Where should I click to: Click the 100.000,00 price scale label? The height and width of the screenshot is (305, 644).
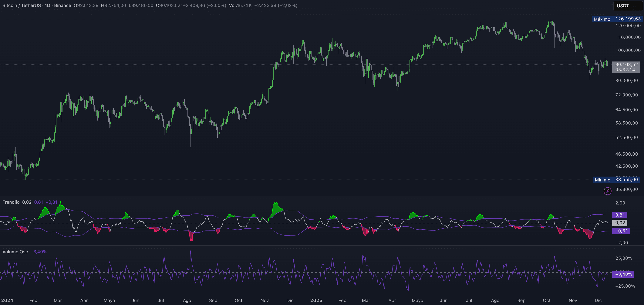[628, 51]
